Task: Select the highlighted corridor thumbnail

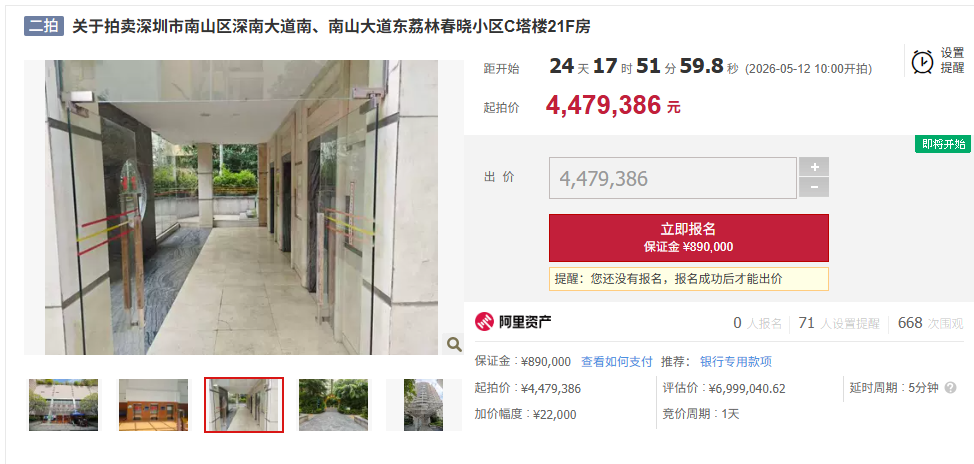Action: coord(244,405)
